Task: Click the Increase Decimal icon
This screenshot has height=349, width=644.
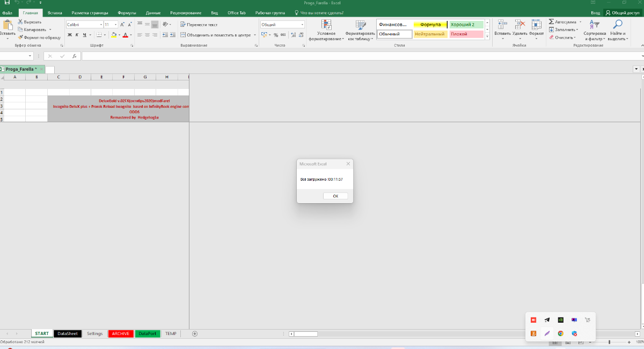Action: coord(293,35)
